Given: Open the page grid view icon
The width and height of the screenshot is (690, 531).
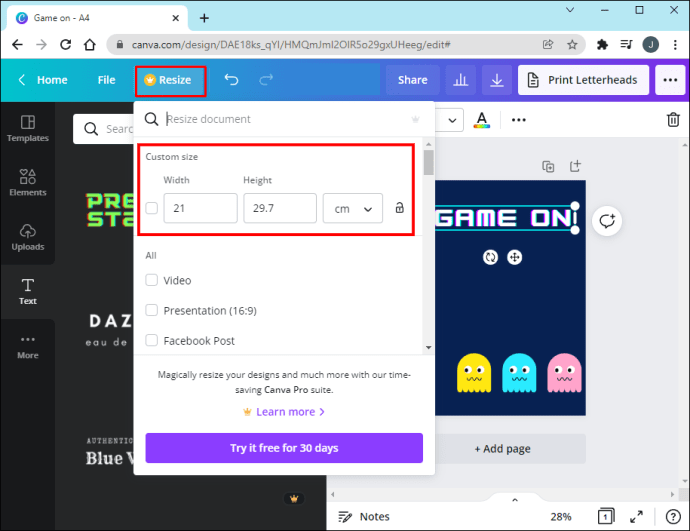Looking at the screenshot, I should [x=606, y=516].
